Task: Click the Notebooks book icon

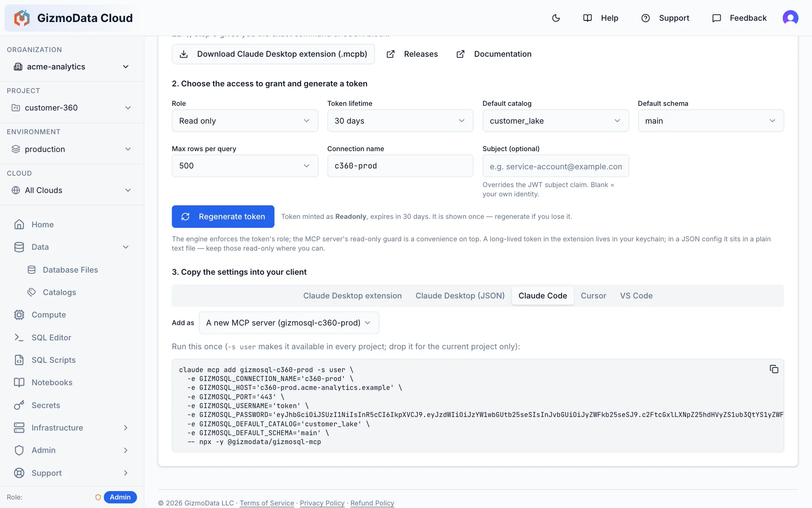Action: (x=19, y=382)
